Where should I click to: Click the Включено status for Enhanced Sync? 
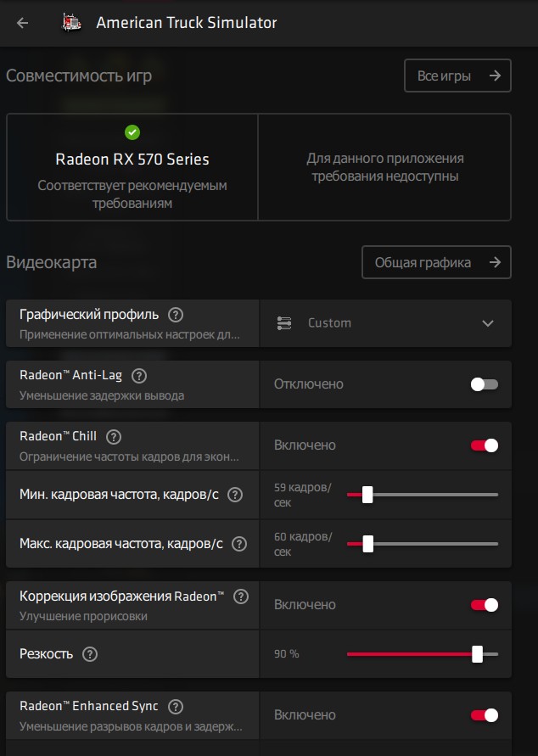click(305, 715)
